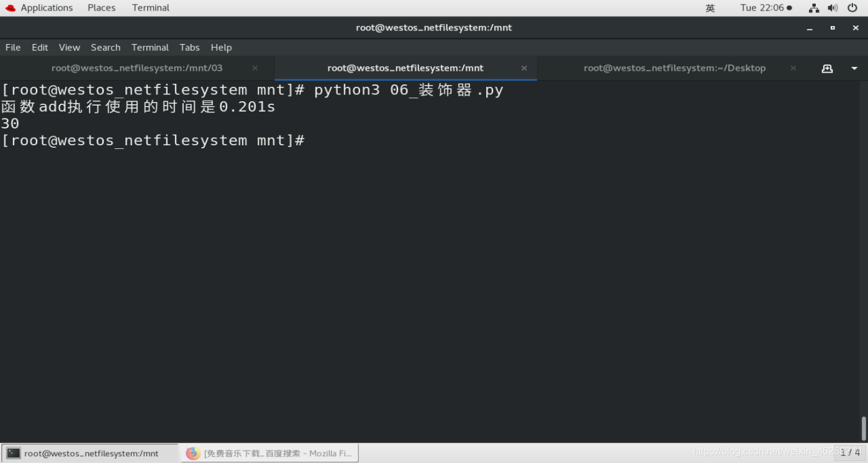Maximize the terminal window
868x463 pixels.
click(833, 28)
